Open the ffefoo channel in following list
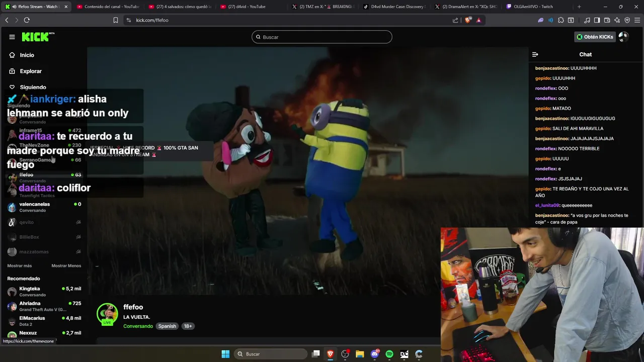644x362 pixels. click(x=44, y=177)
